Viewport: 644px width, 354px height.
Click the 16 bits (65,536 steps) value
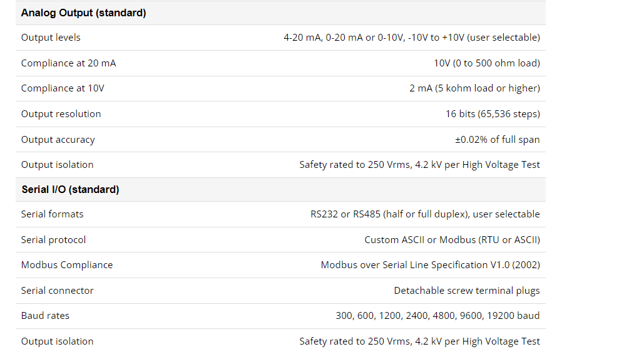(493, 114)
